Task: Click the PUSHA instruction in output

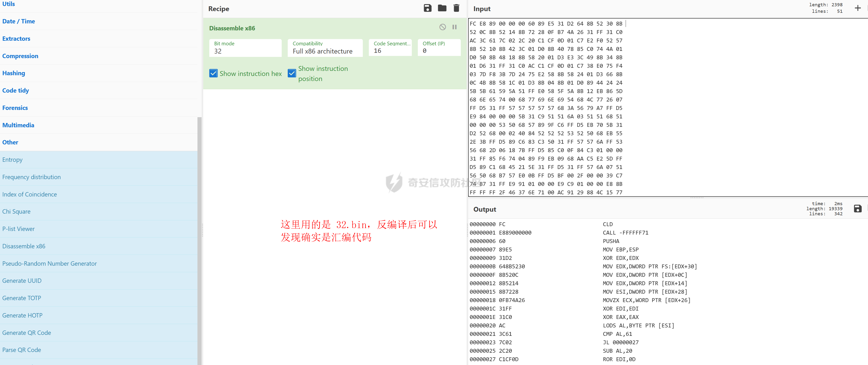Action: [x=611, y=241]
